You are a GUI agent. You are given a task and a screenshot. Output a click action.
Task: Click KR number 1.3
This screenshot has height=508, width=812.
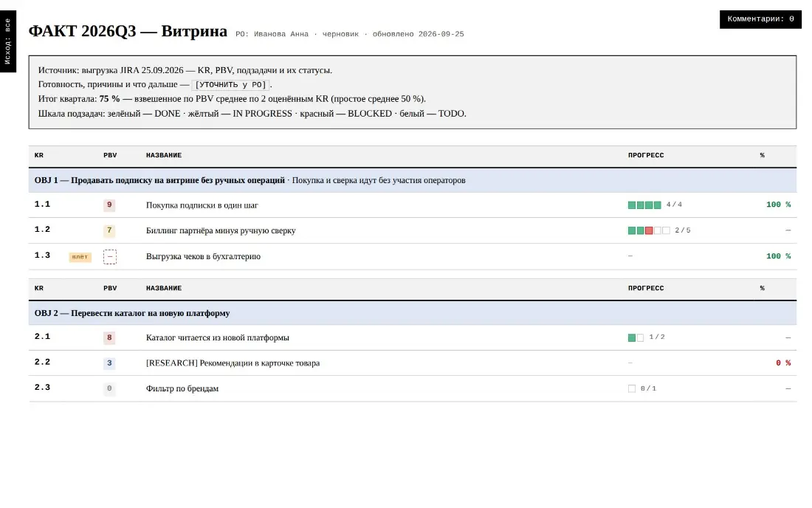pyautogui.click(x=43, y=255)
